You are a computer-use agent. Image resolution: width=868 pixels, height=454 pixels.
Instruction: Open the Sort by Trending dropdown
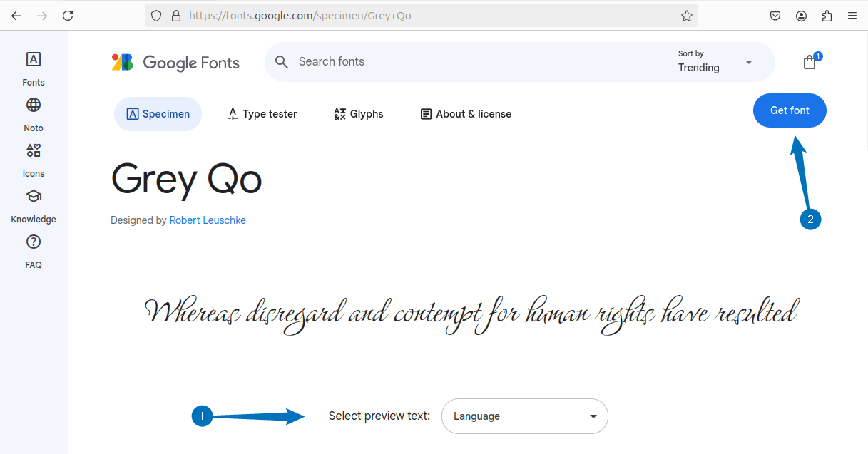click(x=713, y=62)
